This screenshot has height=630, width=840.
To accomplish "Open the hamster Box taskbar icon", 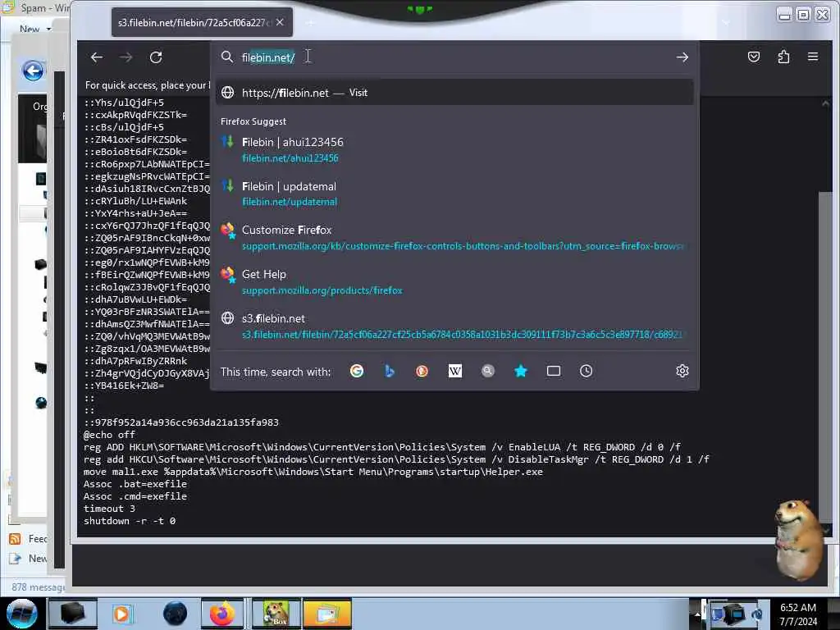I will point(276,614).
